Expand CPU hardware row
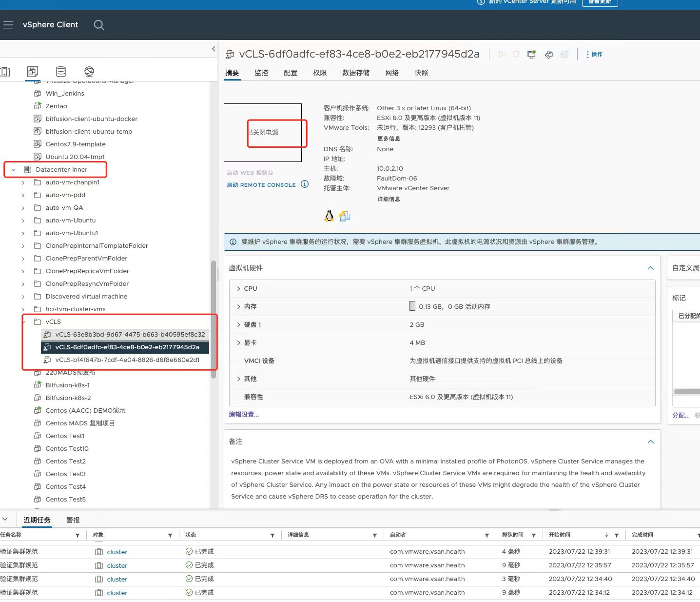Image resolution: width=700 pixels, height=602 pixels. [x=239, y=289]
